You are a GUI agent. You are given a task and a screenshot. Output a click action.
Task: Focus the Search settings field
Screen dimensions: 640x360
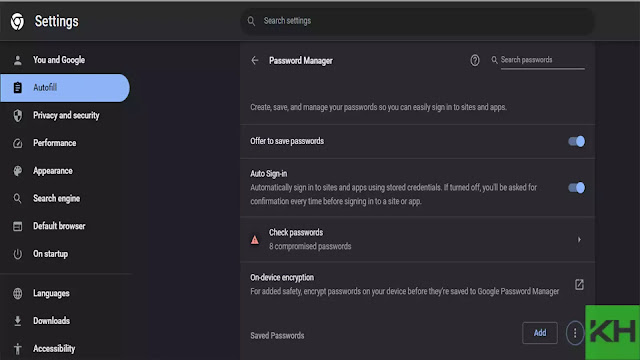pyautogui.click(x=417, y=21)
